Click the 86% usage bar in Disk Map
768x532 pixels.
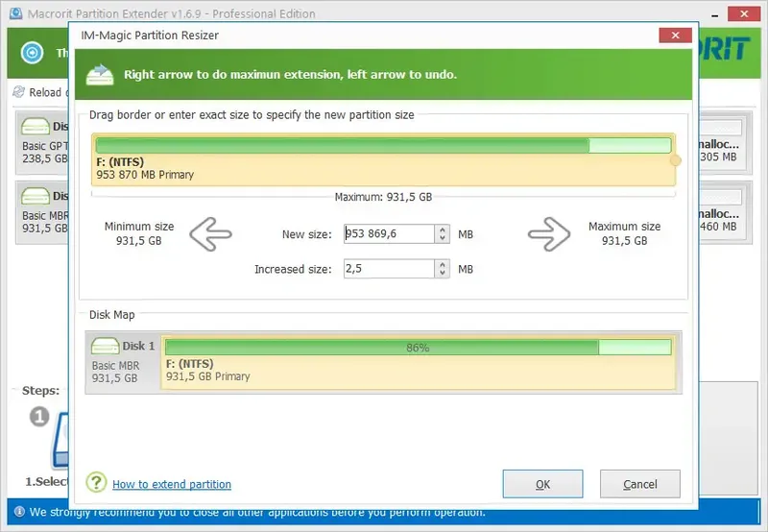[418, 348]
